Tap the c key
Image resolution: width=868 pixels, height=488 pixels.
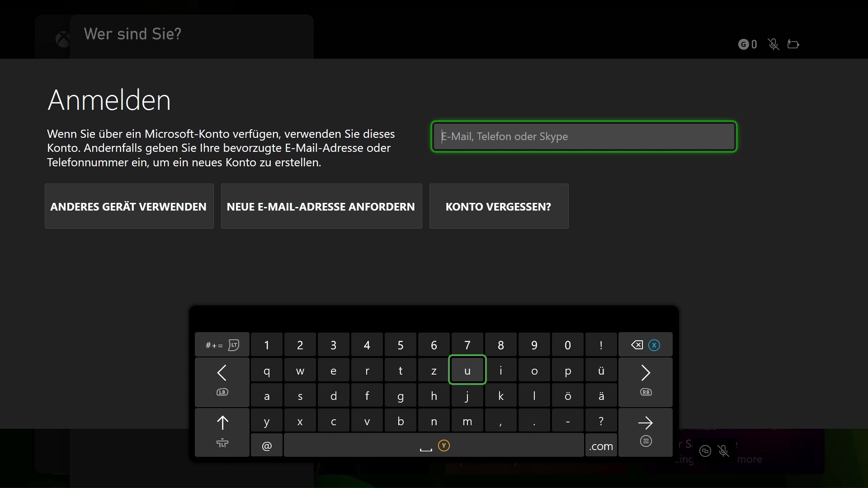pos(334,421)
